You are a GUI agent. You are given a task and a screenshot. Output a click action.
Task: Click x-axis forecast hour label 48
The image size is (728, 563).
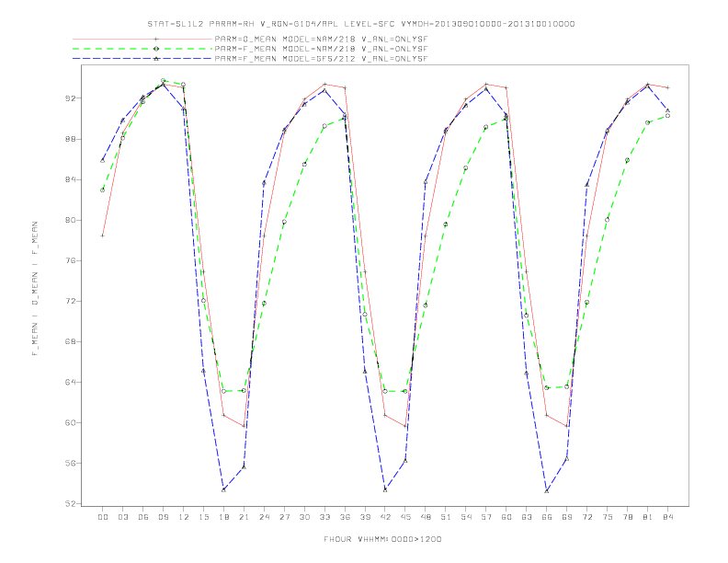[x=426, y=517]
